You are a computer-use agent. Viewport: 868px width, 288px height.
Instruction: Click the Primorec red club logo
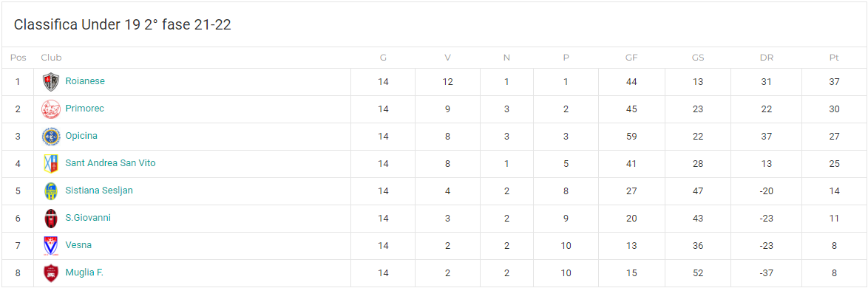(51, 109)
